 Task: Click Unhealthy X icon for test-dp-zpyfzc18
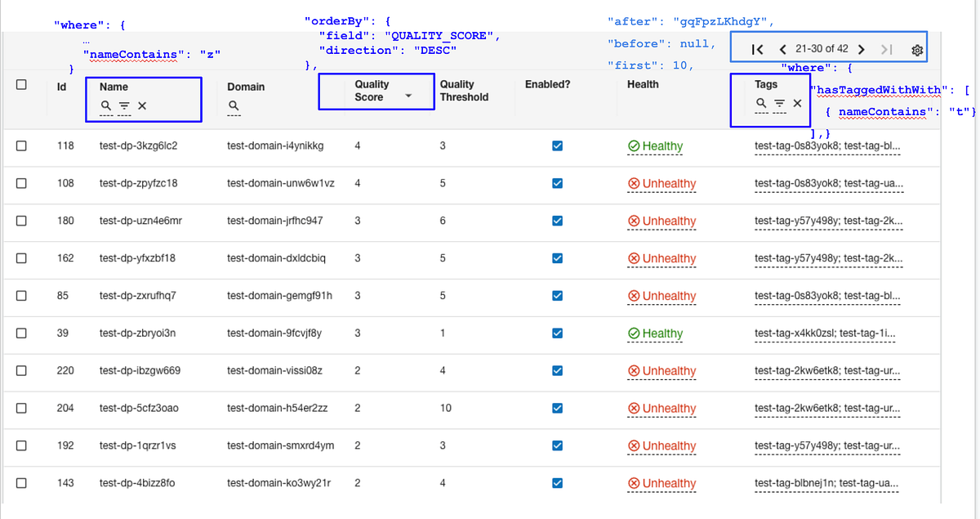[634, 183]
